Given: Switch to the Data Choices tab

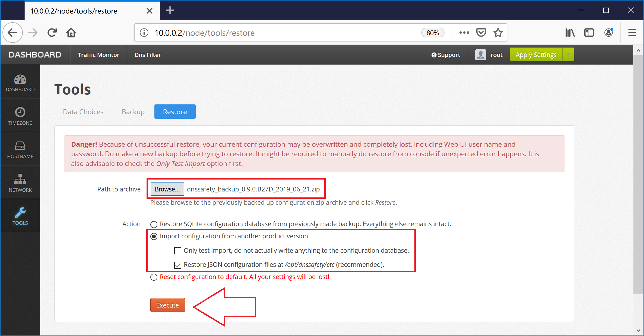Looking at the screenshot, I should (x=83, y=111).
